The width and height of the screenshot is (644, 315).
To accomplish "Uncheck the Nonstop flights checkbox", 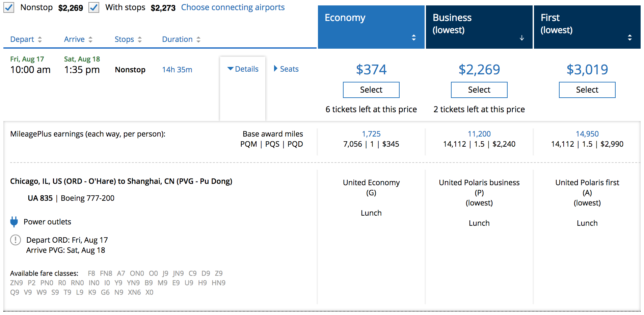I will pyautogui.click(x=9, y=7).
